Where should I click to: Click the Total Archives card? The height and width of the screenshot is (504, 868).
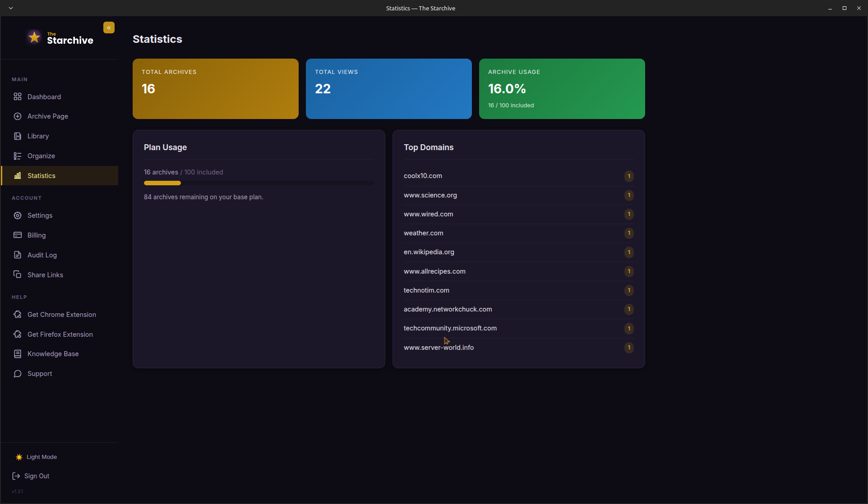click(x=216, y=89)
